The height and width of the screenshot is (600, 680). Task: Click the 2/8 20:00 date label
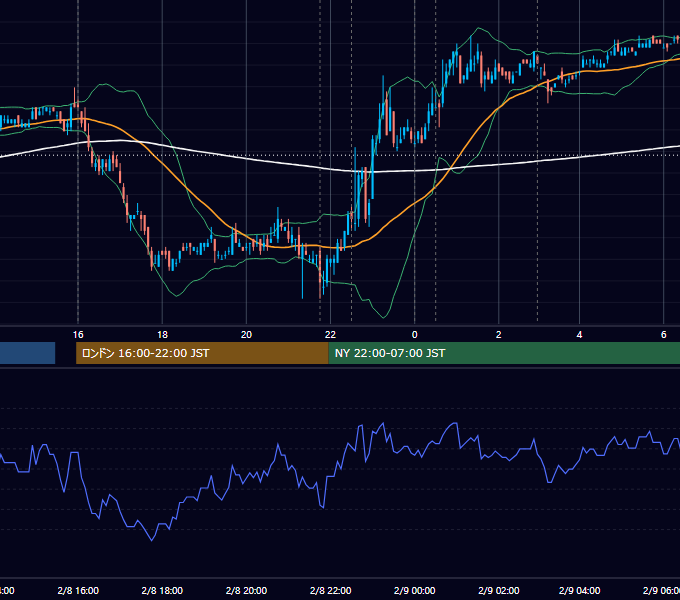(246, 590)
